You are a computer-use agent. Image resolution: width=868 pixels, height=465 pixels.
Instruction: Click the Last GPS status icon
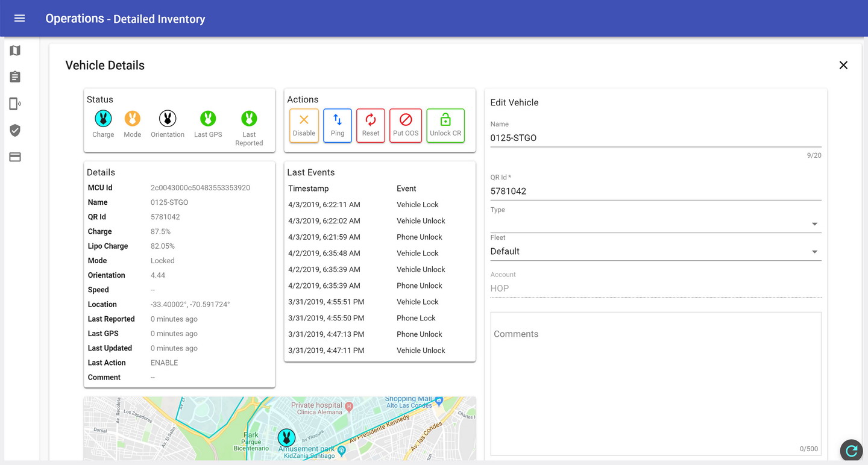click(x=208, y=119)
